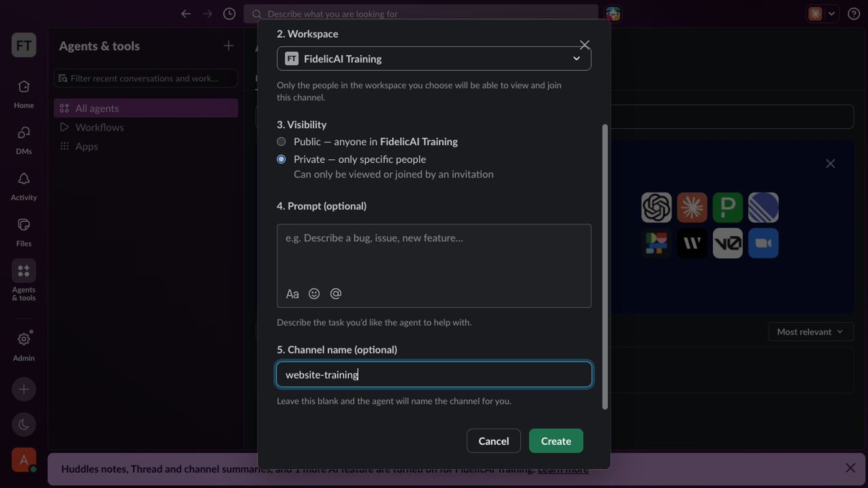Image resolution: width=868 pixels, height=488 pixels.
Task: Go to DMs in the sidebar
Action: coord(24,140)
